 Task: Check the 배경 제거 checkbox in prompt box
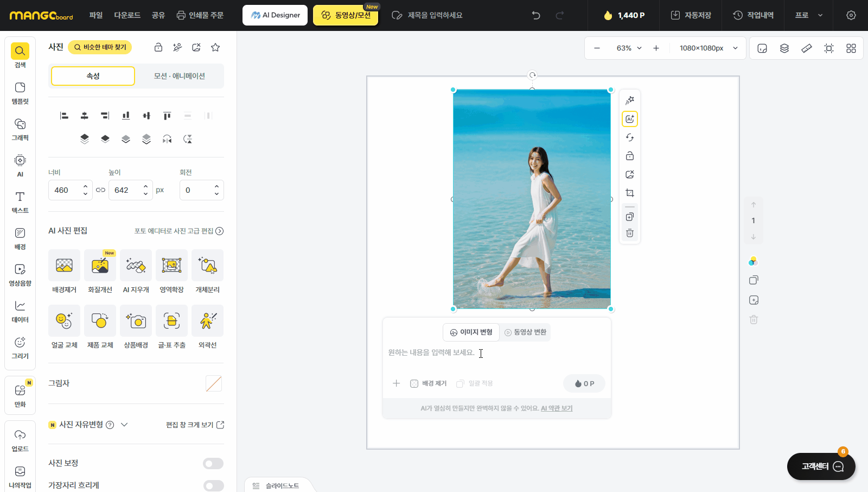click(x=414, y=383)
